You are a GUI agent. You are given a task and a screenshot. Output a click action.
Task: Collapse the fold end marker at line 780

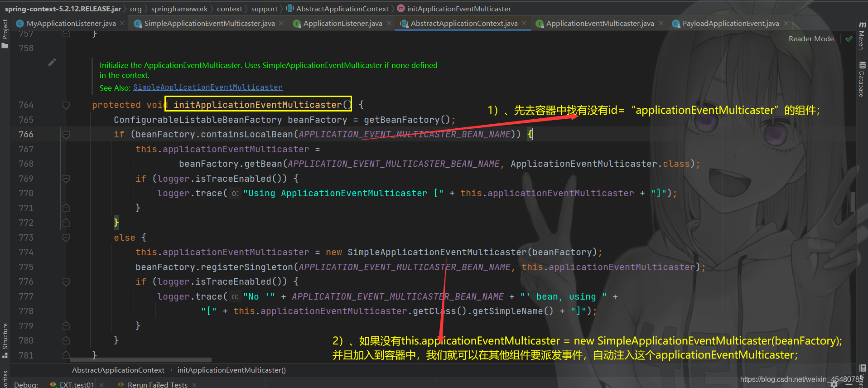point(66,340)
